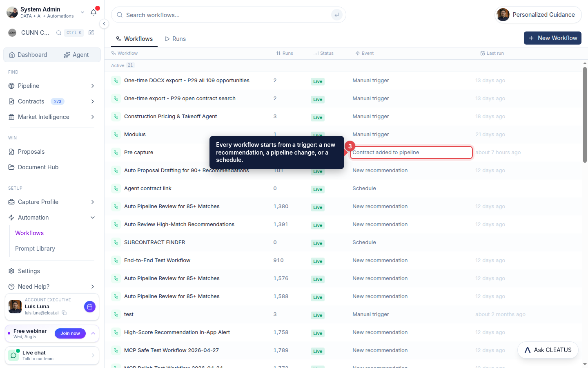Viewport: 588px width, 368px height.
Task: Expand the Capture Profile chevron
Action: pos(93,202)
